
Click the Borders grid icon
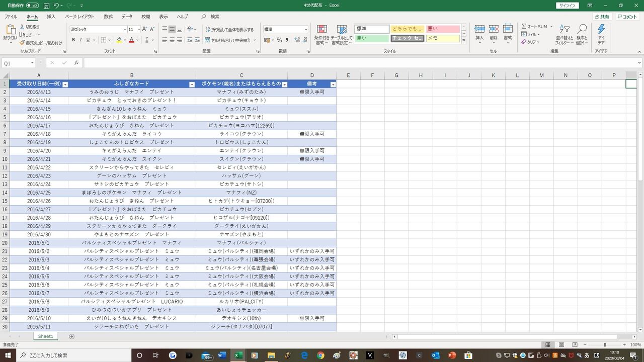coord(104,40)
